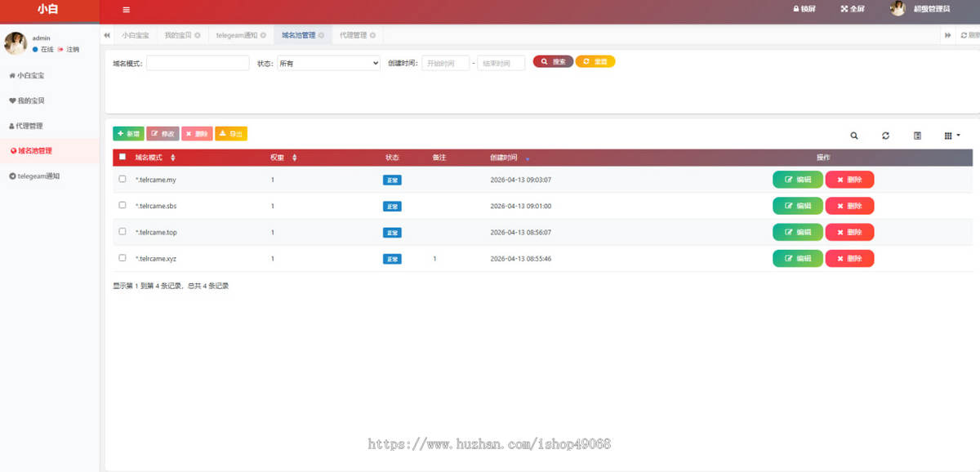Click 删除 for the *.telrcame.xyz row

[x=849, y=258]
